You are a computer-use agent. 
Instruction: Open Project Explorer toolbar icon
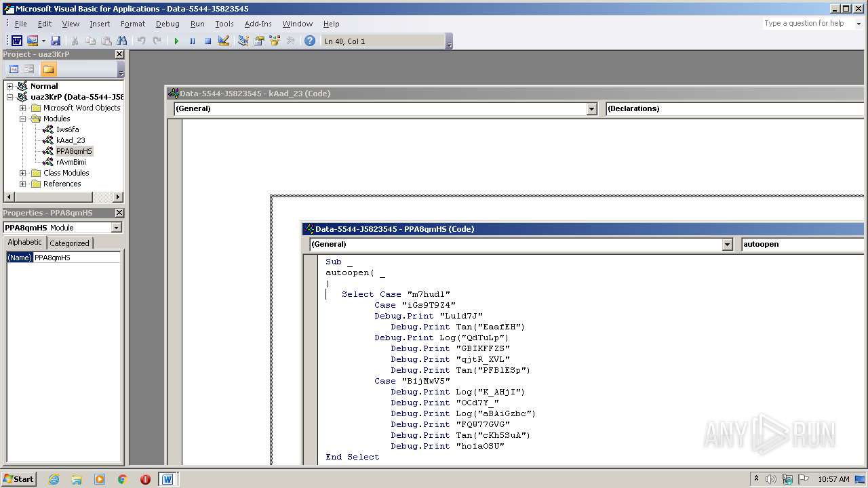[x=243, y=41]
